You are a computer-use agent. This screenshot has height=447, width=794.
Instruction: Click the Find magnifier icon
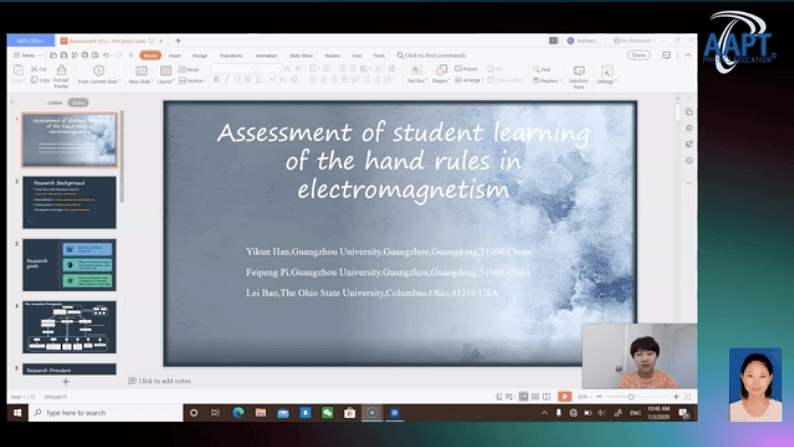pos(536,69)
